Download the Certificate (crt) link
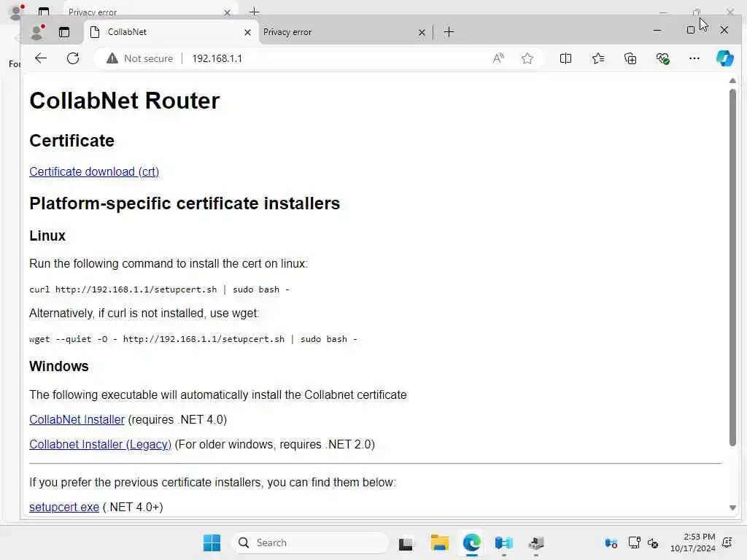The image size is (747, 560). point(94,171)
